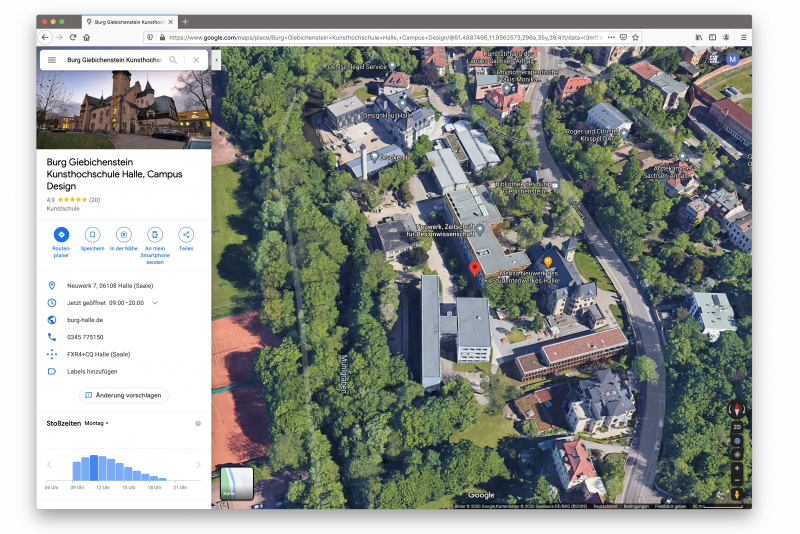Click the search magnifier icon

click(173, 60)
